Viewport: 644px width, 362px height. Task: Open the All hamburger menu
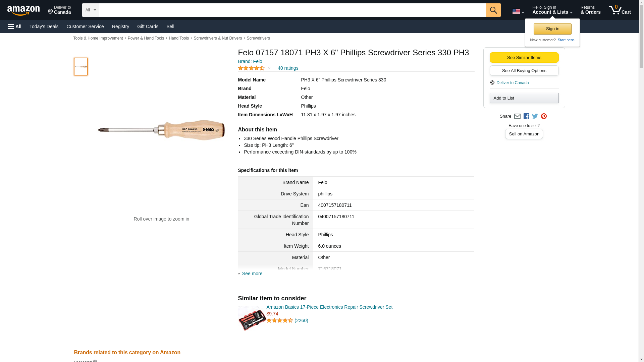(15, 26)
